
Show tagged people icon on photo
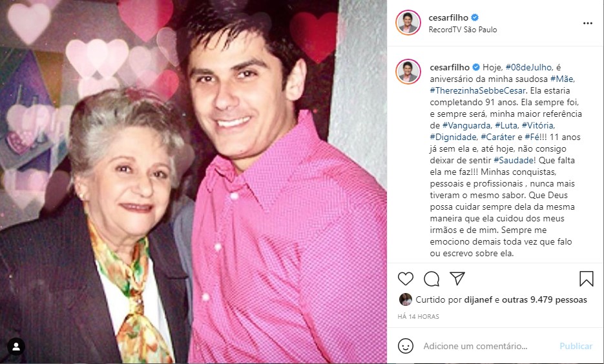[16, 347]
